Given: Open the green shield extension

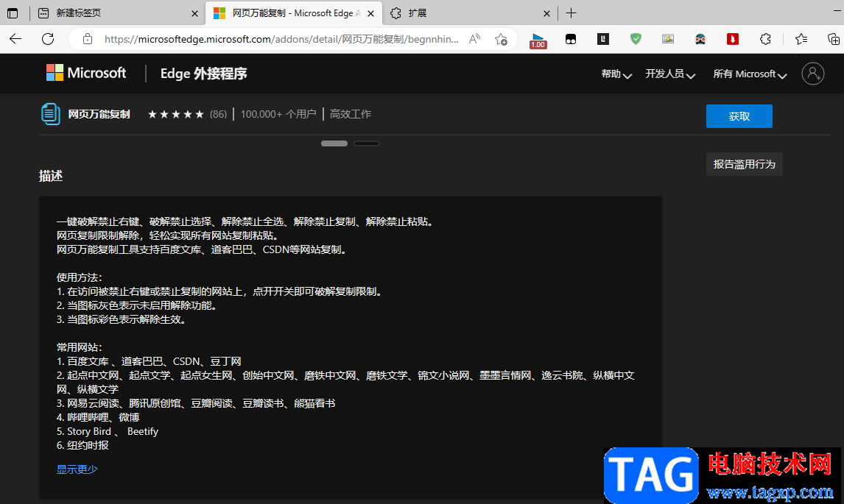Looking at the screenshot, I should click(636, 39).
